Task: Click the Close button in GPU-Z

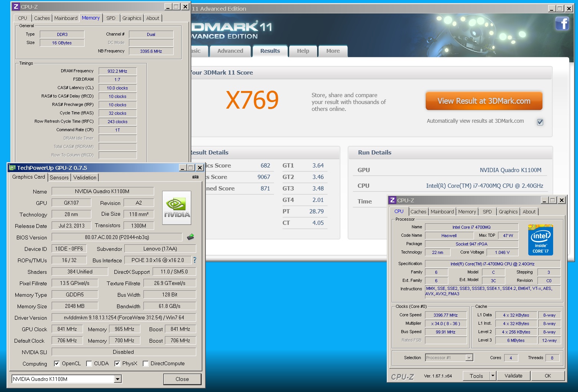Action: coord(182,379)
